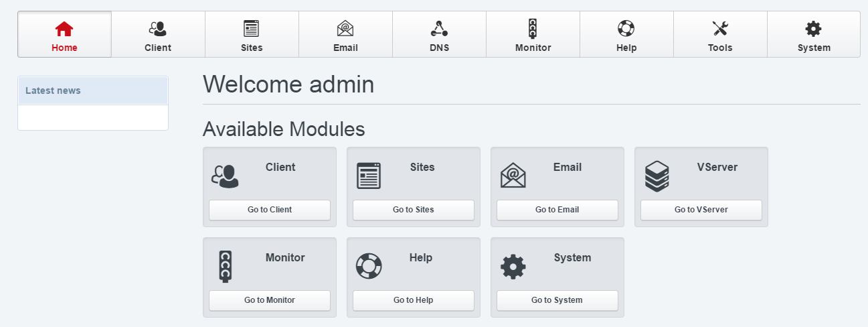
Task: Open the DNS tab in top navigation
Action: click(439, 35)
